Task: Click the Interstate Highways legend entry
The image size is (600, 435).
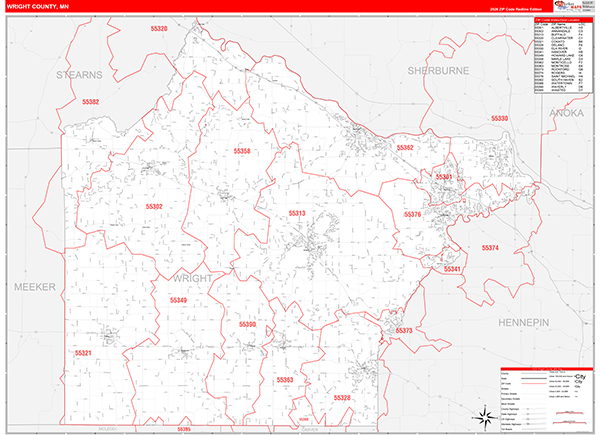Action: (x=511, y=424)
